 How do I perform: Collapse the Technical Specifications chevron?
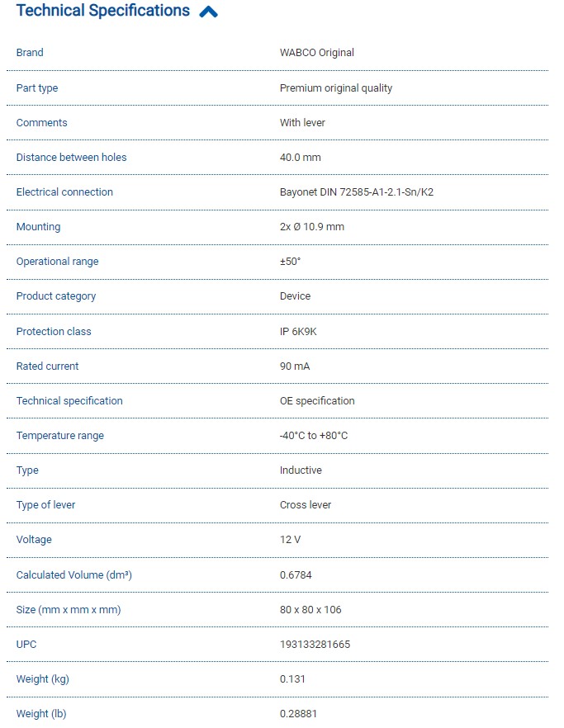(x=209, y=12)
